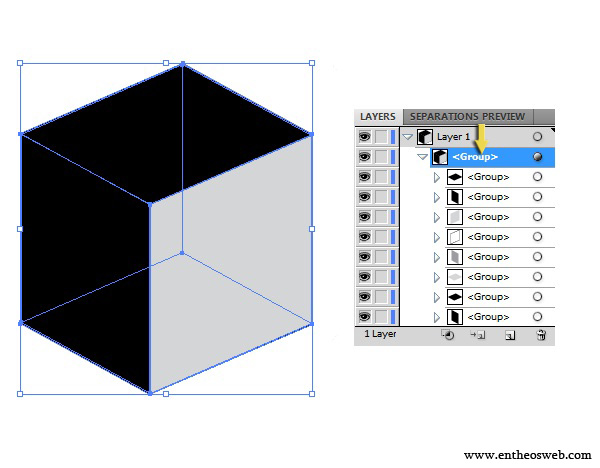Collapse the Layer 1 disclosure triangle
600x468 pixels.
(408, 137)
